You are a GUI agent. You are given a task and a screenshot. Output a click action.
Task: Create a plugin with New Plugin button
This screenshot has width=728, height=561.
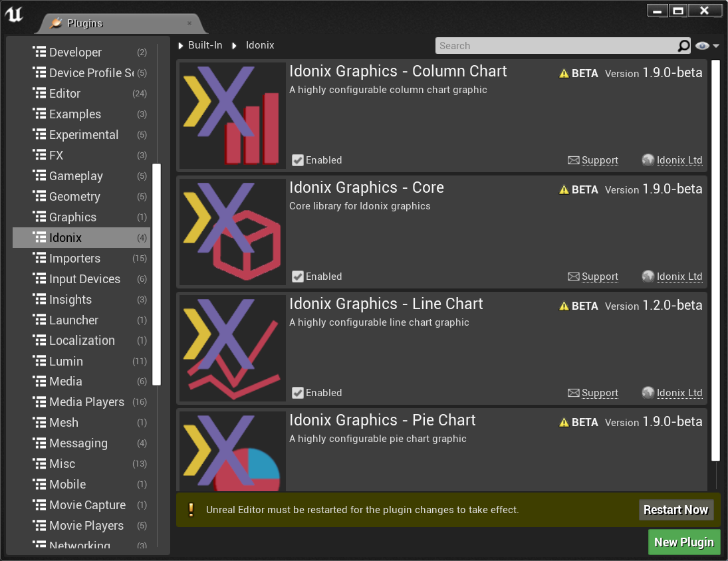(x=684, y=542)
